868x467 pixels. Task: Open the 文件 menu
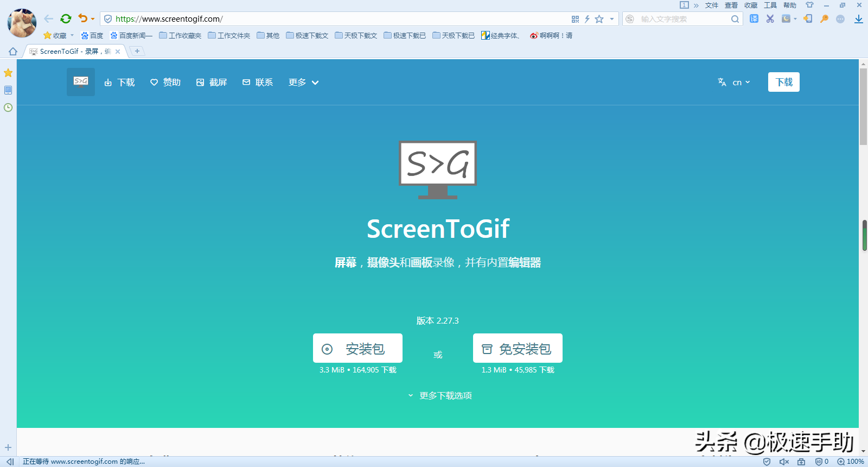click(x=712, y=5)
